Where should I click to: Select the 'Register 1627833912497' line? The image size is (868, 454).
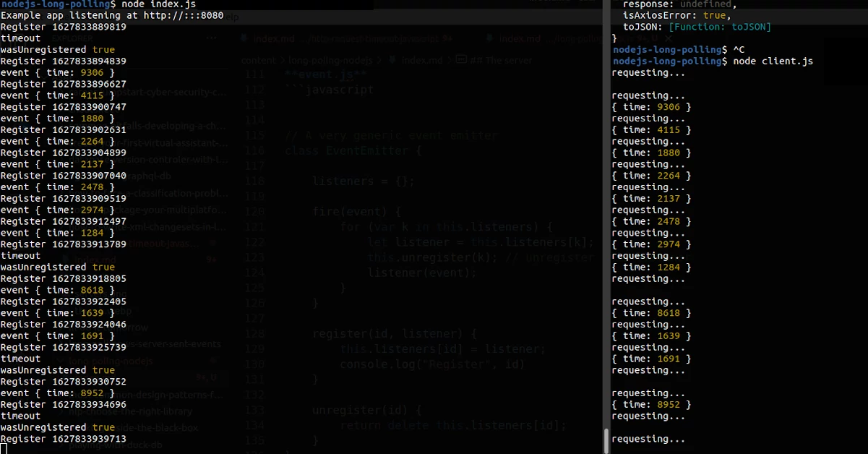[x=64, y=221]
